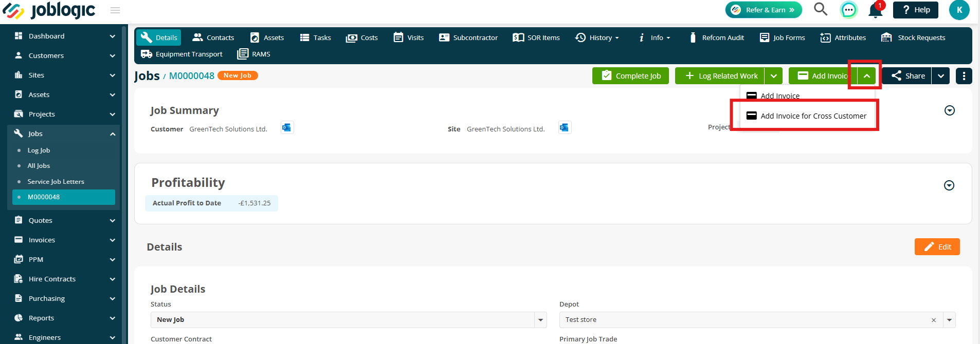Open the Log Related Work dropdown arrow
The height and width of the screenshot is (344, 980).
point(773,76)
